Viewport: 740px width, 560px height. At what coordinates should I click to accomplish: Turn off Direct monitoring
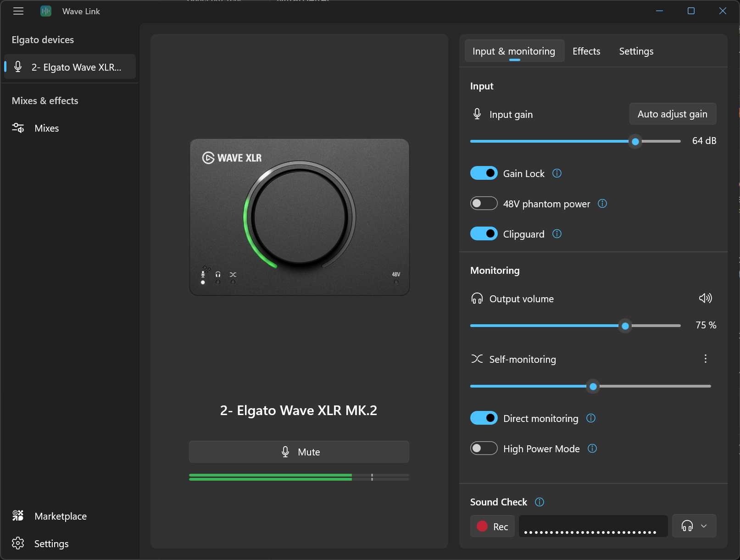tap(484, 418)
